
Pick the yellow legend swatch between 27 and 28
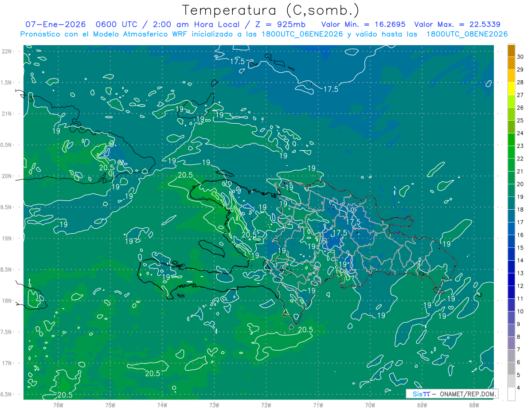point(511,89)
